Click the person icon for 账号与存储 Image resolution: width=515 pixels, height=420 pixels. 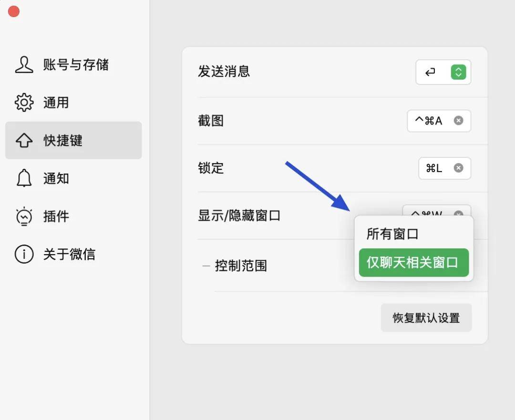(24, 65)
